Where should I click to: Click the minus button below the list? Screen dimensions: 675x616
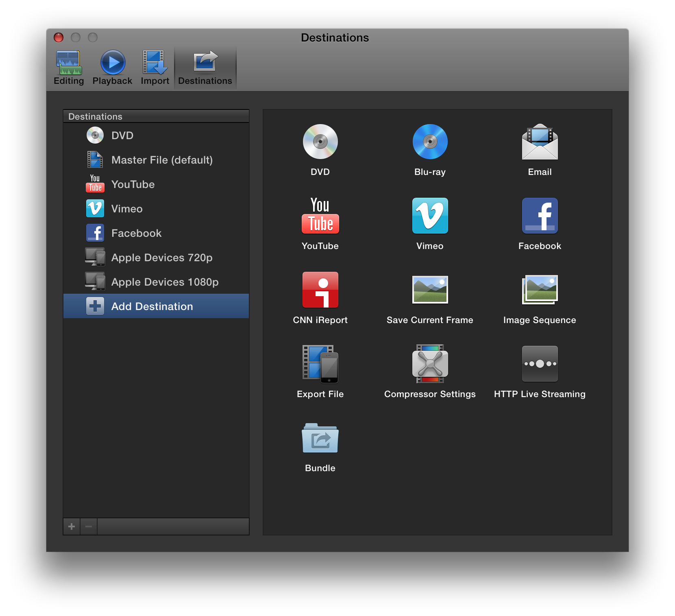tap(89, 526)
